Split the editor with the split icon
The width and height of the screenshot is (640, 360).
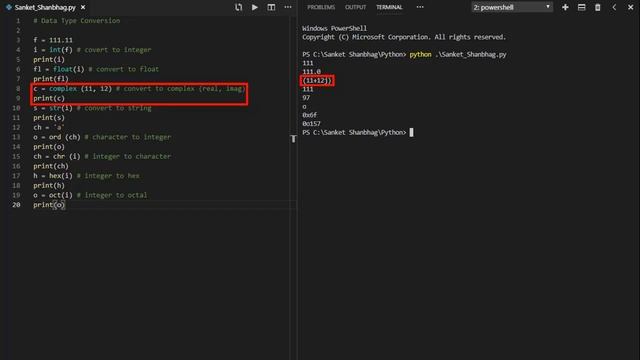click(x=271, y=7)
